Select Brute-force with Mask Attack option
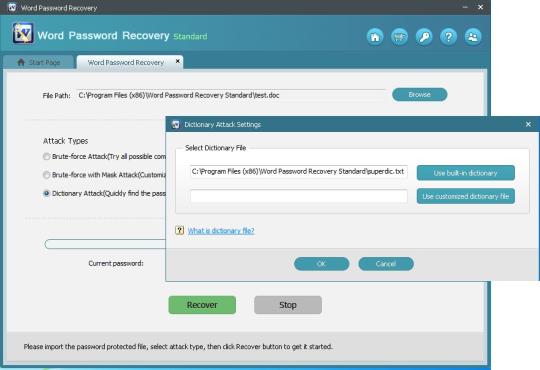This screenshot has height=370, width=540. pyautogui.click(x=46, y=175)
